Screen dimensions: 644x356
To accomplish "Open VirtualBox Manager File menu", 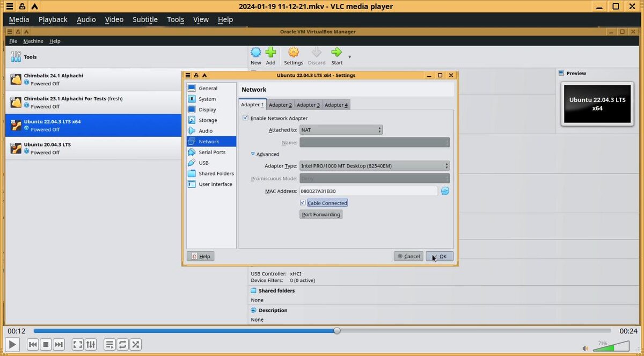I will coord(13,41).
